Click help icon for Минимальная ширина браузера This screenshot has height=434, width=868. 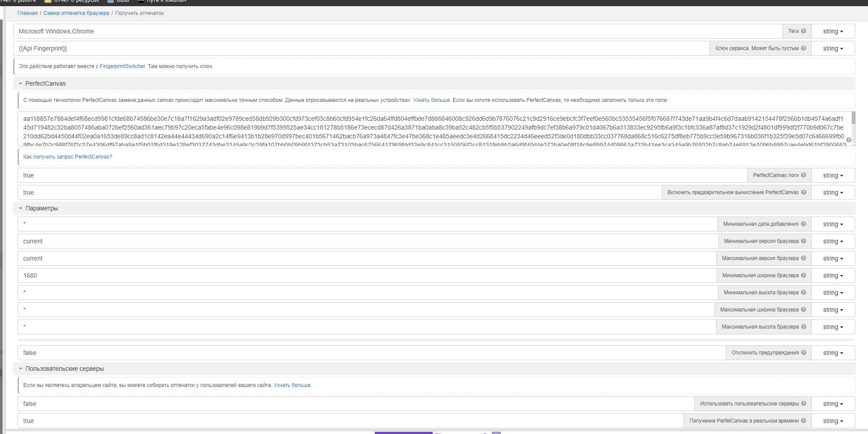(803, 275)
